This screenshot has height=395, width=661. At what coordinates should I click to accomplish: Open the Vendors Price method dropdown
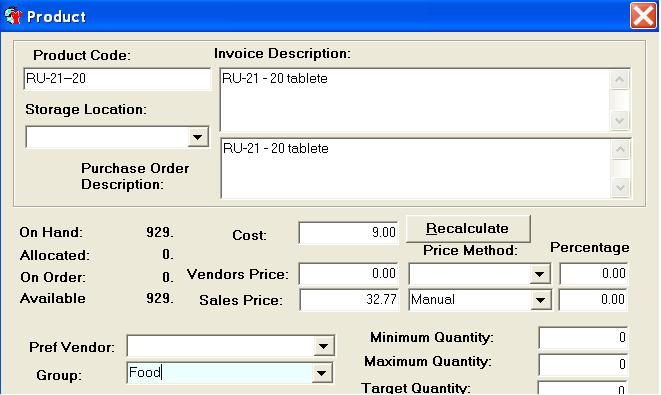540,274
